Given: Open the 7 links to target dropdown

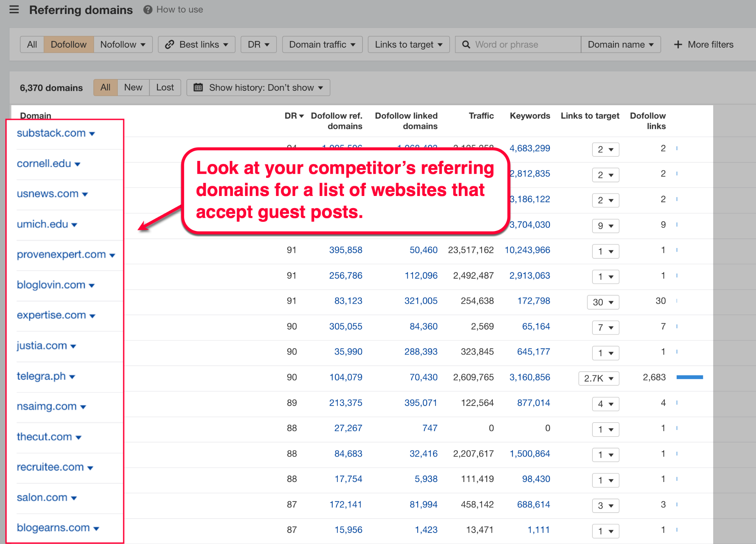Looking at the screenshot, I should point(606,327).
